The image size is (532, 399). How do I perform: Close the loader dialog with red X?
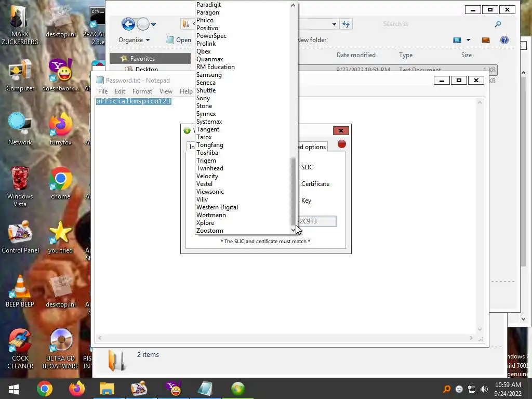(341, 130)
